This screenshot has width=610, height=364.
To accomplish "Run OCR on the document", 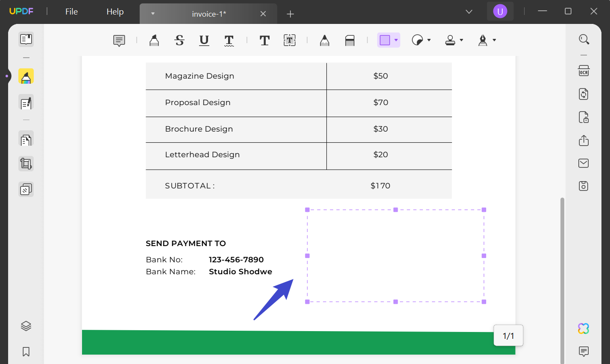I will (x=584, y=71).
